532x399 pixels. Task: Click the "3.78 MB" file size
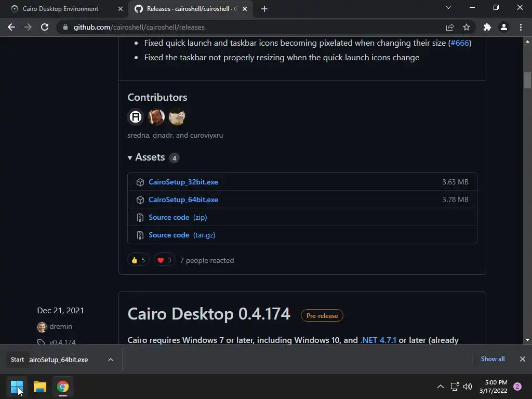point(455,200)
